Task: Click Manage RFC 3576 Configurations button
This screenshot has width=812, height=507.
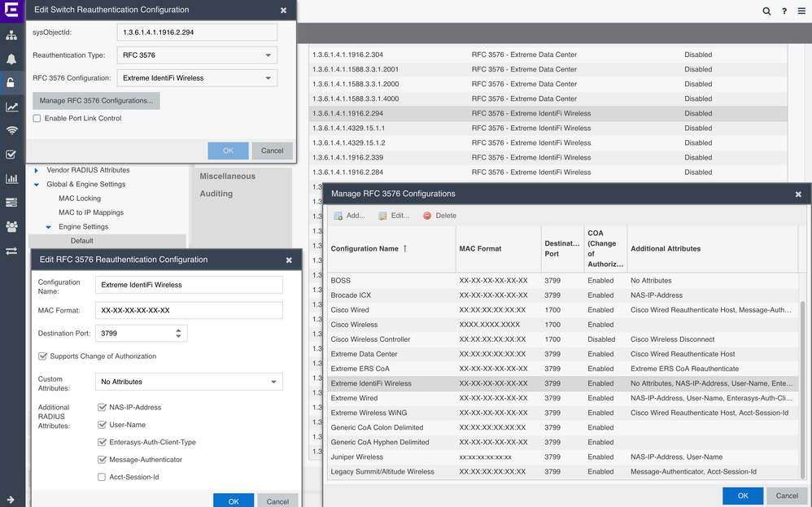Action: (96, 101)
